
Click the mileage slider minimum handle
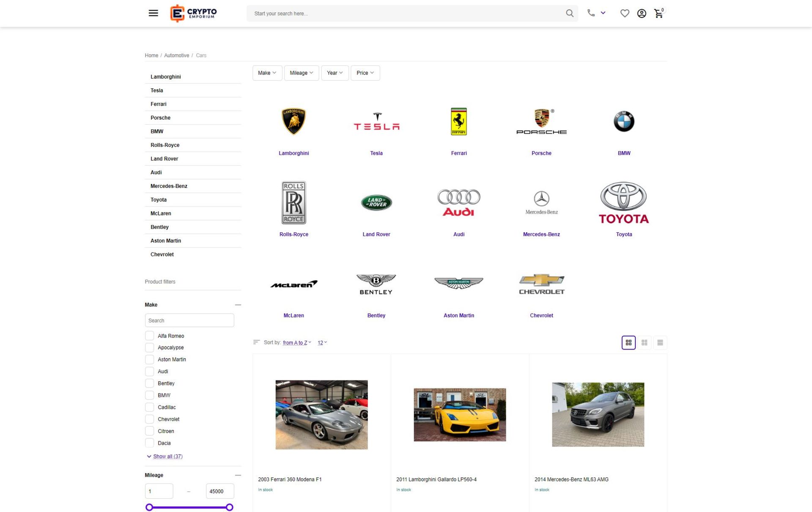point(149,507)
